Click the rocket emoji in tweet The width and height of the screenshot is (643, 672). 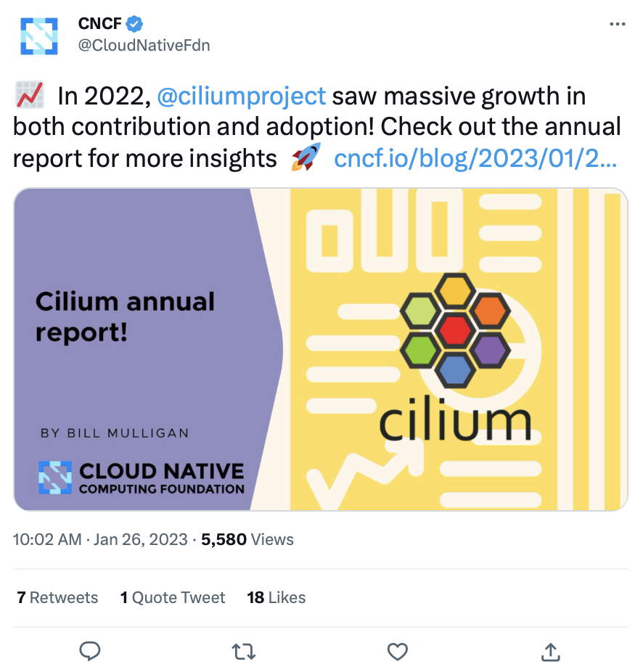(306, 157)
